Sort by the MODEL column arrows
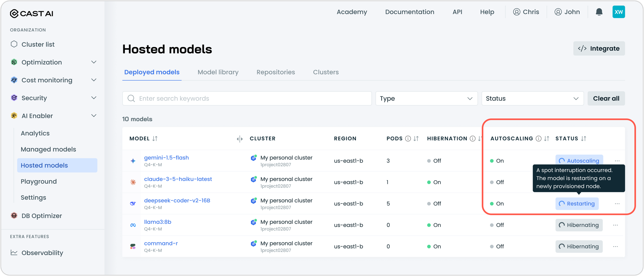This screenshot has height=276, width=644. [155, 139]
